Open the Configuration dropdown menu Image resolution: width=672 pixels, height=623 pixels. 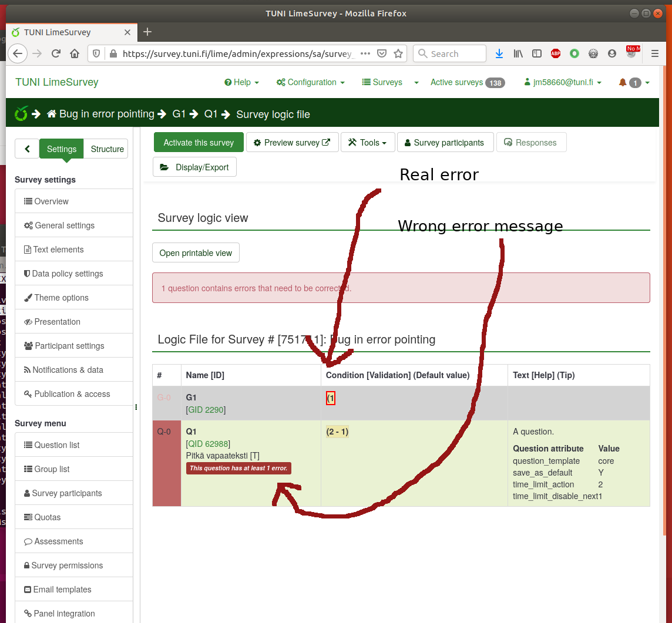[x=311, y=83]
